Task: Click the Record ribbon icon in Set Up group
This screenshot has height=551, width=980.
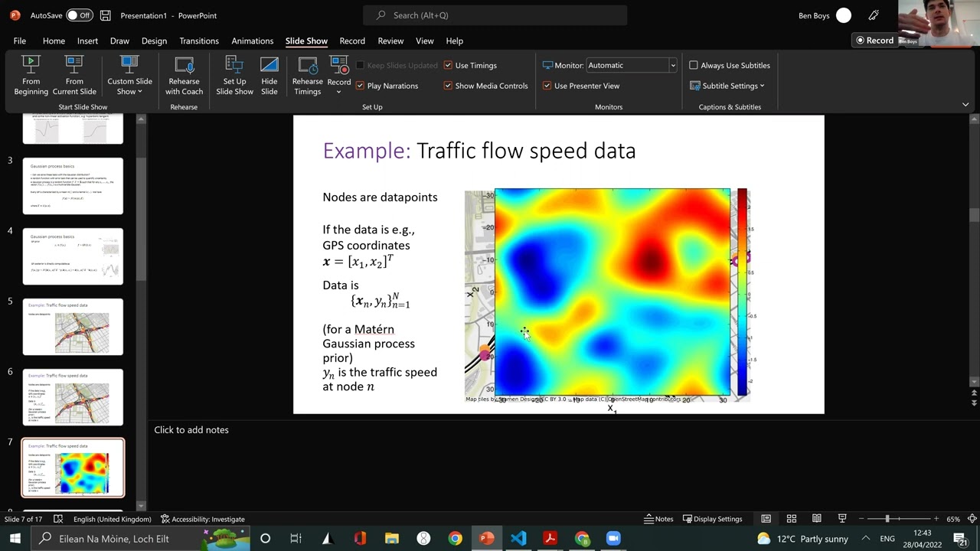Action: (x=338, y=66)
